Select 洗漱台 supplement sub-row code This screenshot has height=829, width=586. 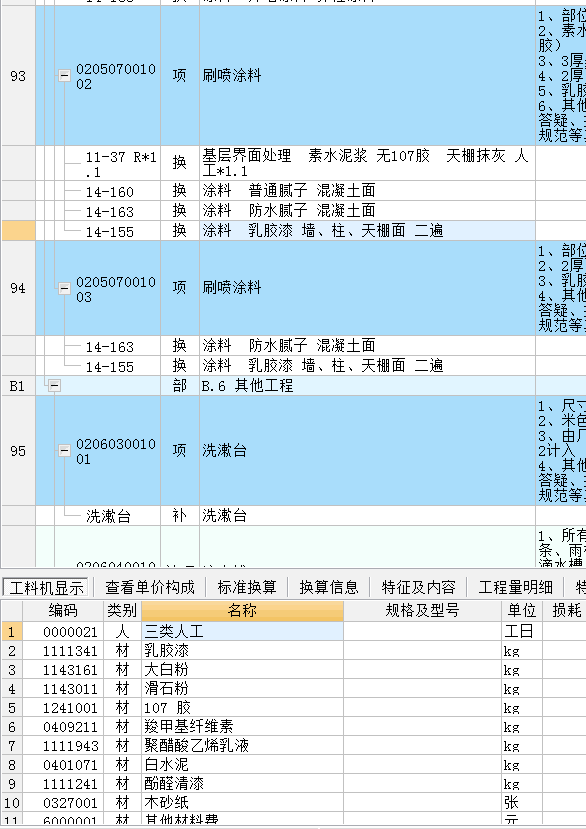[x=108, y=516]
